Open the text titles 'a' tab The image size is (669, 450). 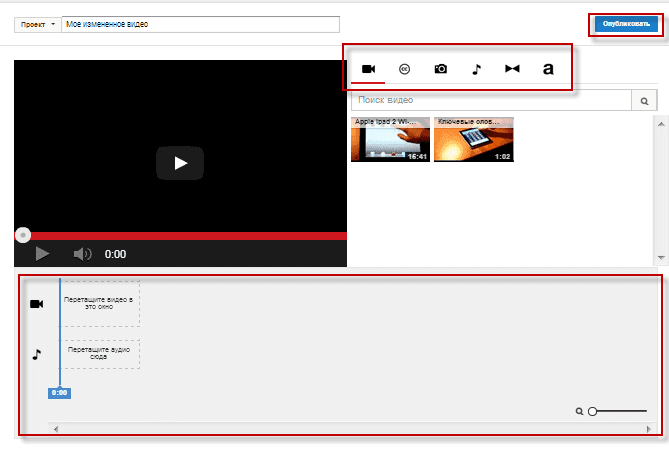(x=548, y=69)
